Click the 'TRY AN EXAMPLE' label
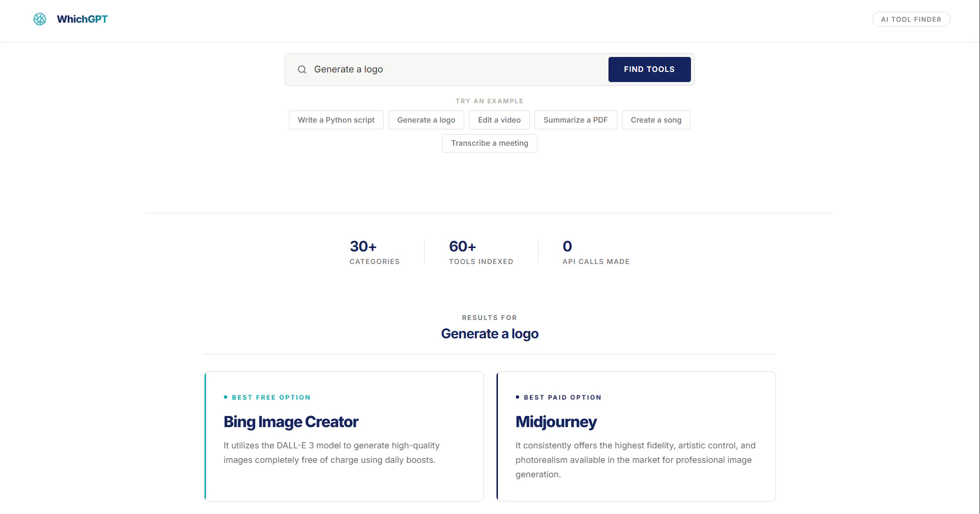This screenshot has width=980, height=514. tap(490, 101)
